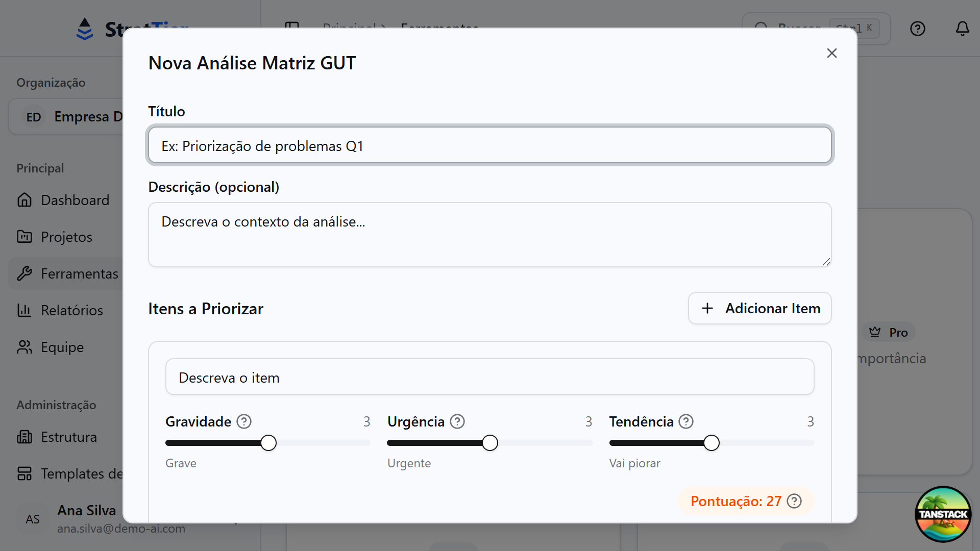This screenshot has height=551, width=980.
Task: Click the StratTier logo
Action: tap(84, 29)
